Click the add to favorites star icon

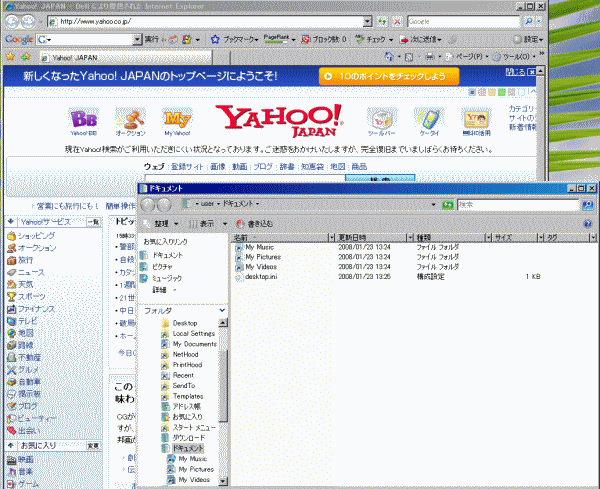[x=26, y=57]
